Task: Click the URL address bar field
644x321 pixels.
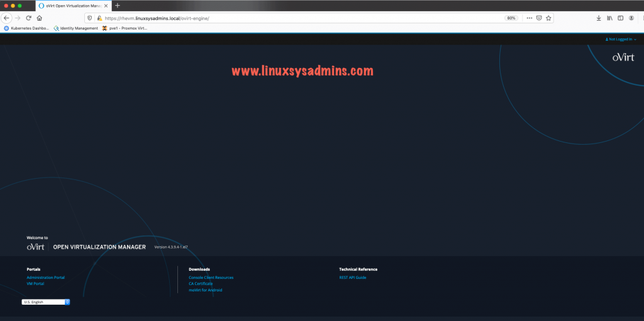Action: [302, 18]
